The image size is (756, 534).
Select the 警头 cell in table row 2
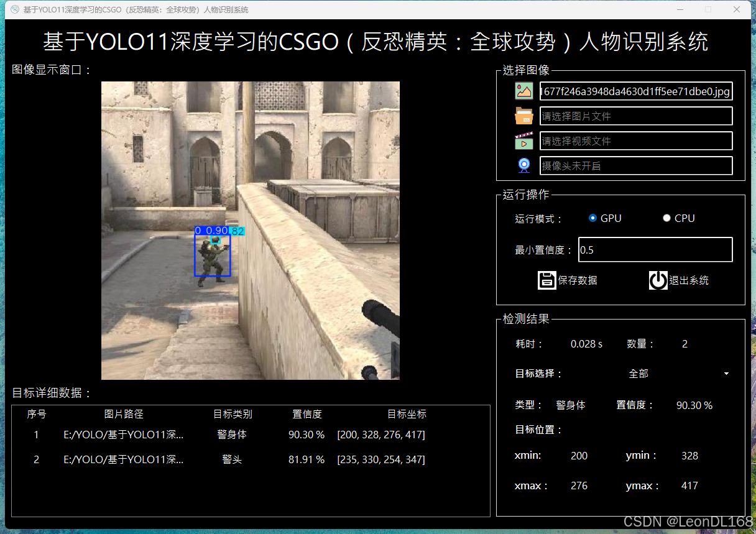pos(232,459)
